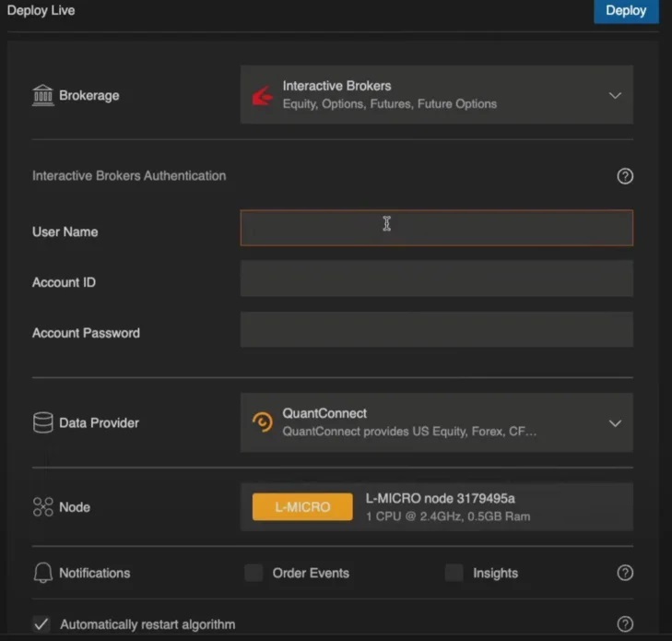Expand data provider list via chevron arrow
672x641 pixels.
(x=615, y=423)
